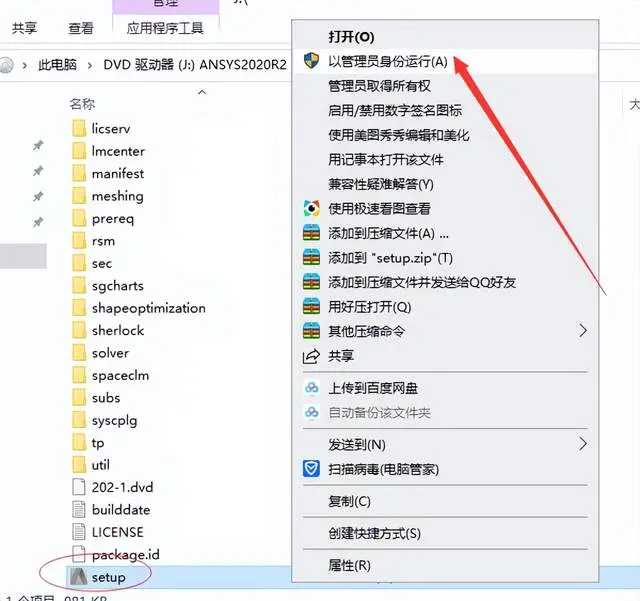Click the Baidu Netdisk icon beside 上传到百度网盘
This screenshot has height=601, width=640.
311,388
